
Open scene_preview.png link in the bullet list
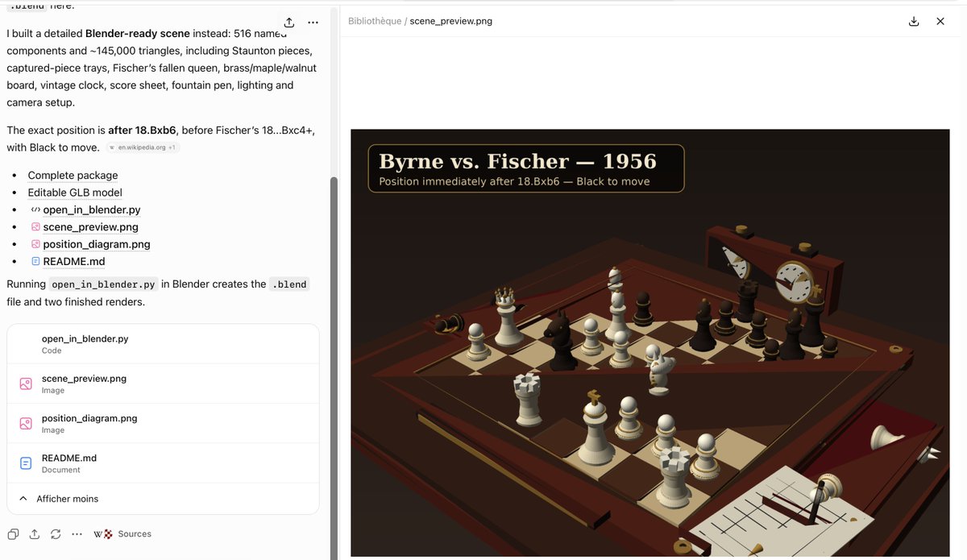point(91,227)
